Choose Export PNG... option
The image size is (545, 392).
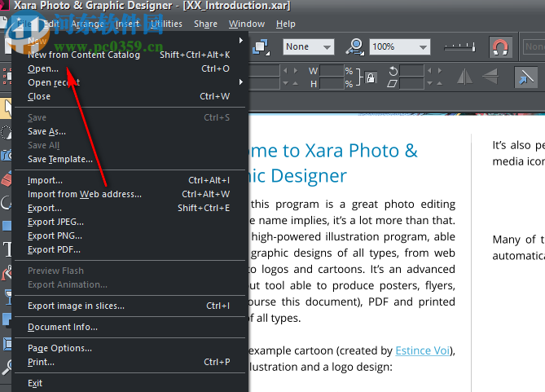129,236
